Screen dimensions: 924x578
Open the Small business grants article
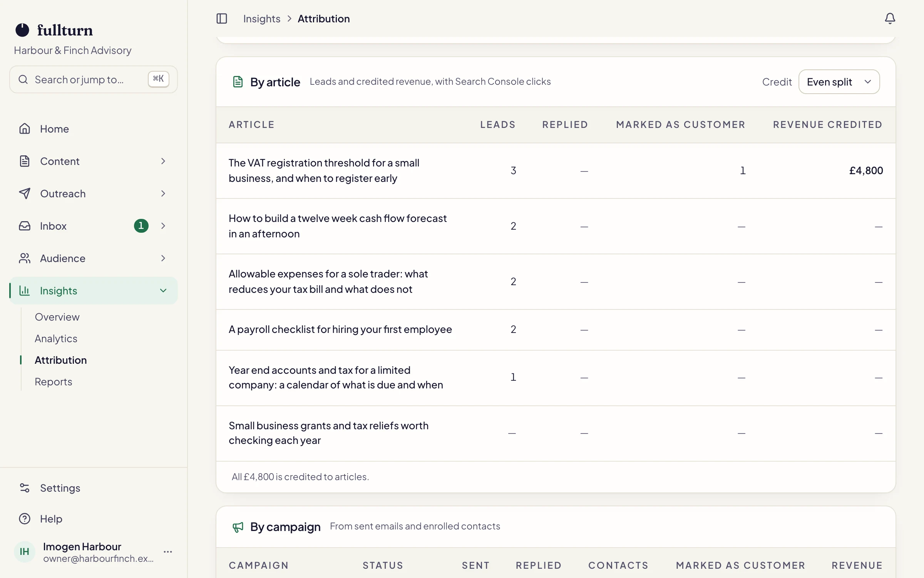[328, 433]
